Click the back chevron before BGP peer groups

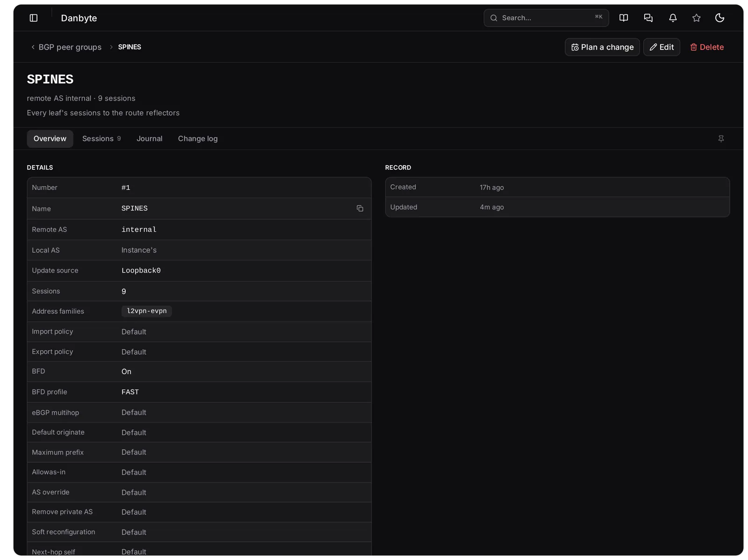[33, 47]
